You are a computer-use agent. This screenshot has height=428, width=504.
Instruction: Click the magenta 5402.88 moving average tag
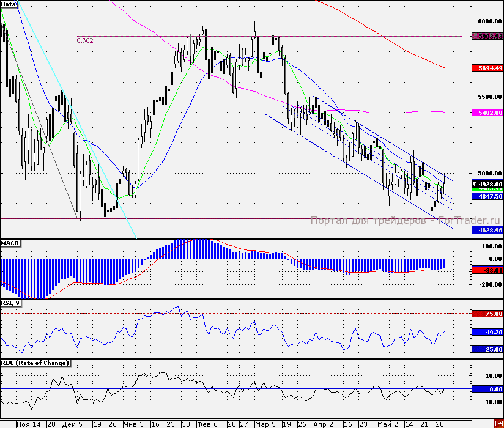487,113
